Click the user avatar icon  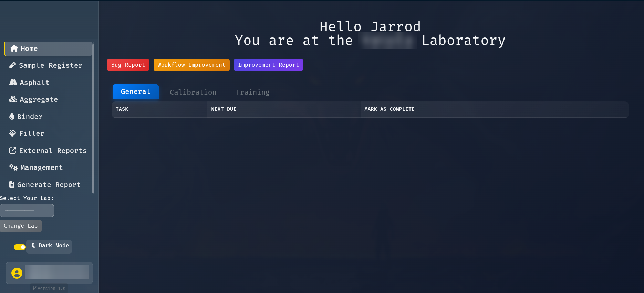click(x=17, y=273)
